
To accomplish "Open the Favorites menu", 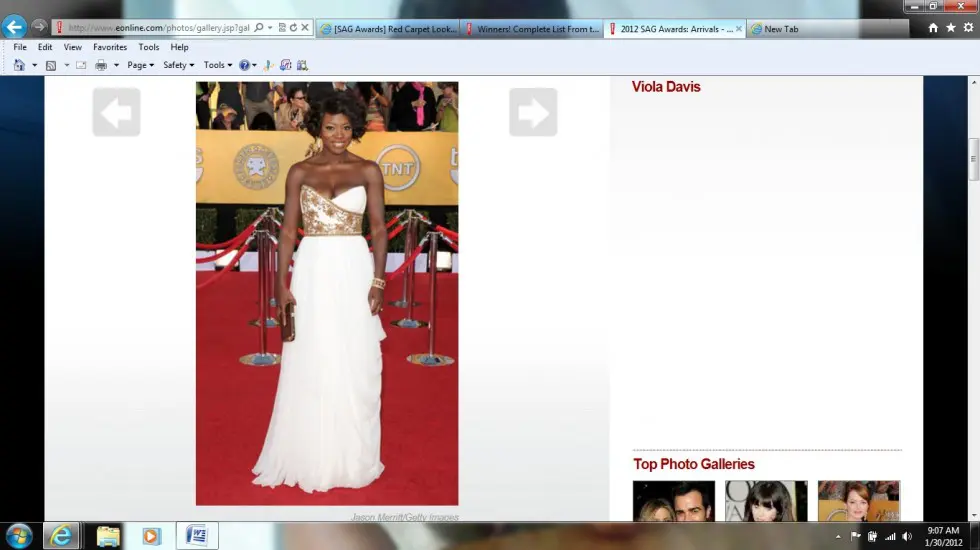I will click(110, 47).
